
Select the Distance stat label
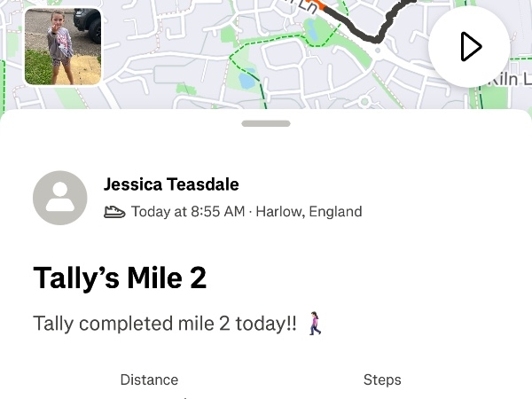[x=149, y=379]
